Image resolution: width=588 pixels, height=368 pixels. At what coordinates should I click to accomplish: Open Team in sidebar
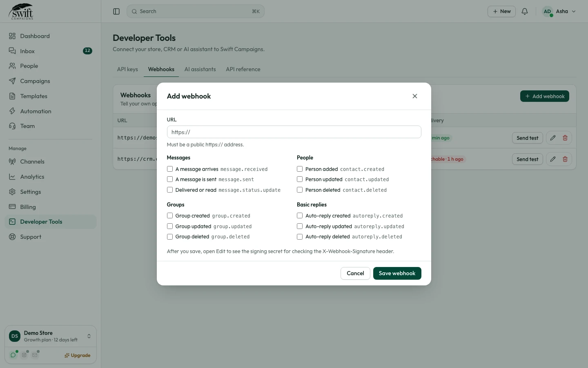(51, 126)
